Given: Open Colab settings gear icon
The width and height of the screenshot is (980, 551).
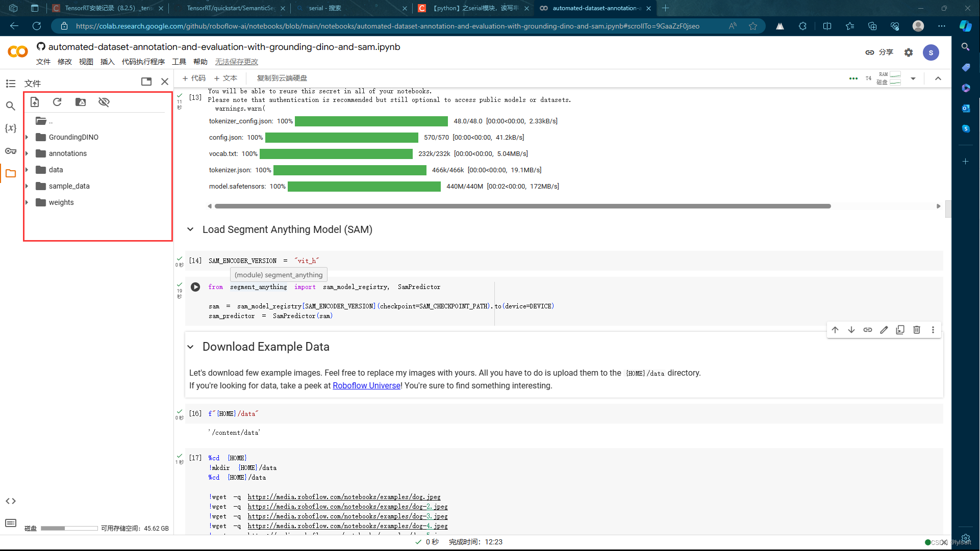Looking at the screenshot, I should click(909, 53).
